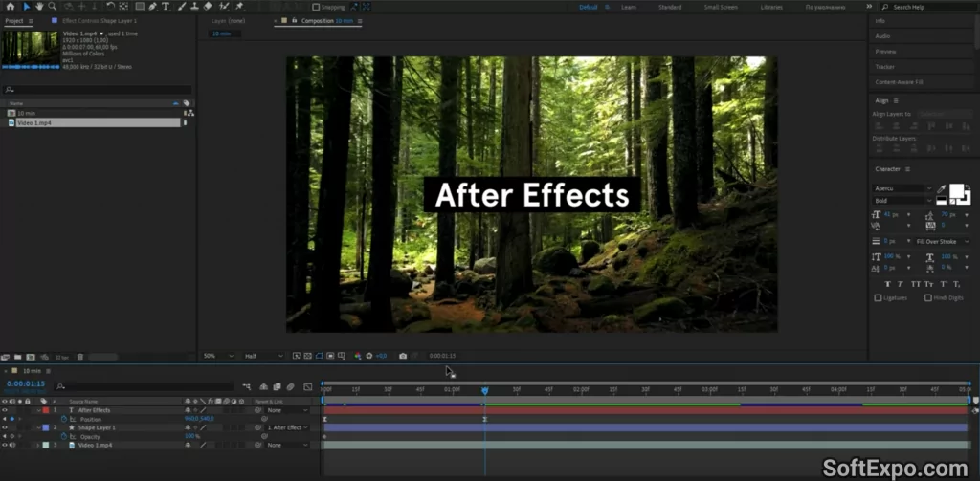
Task: Expand the Audio panel
Action: [882, 36]
